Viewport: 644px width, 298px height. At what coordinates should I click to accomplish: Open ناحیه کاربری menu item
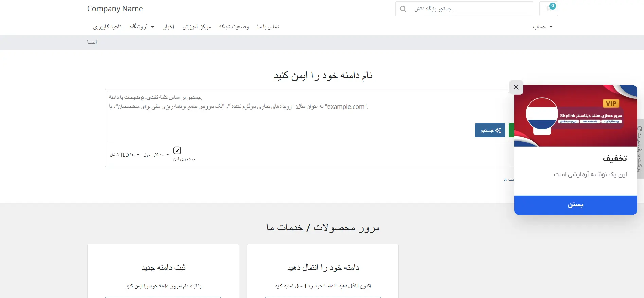coord(107,27)
